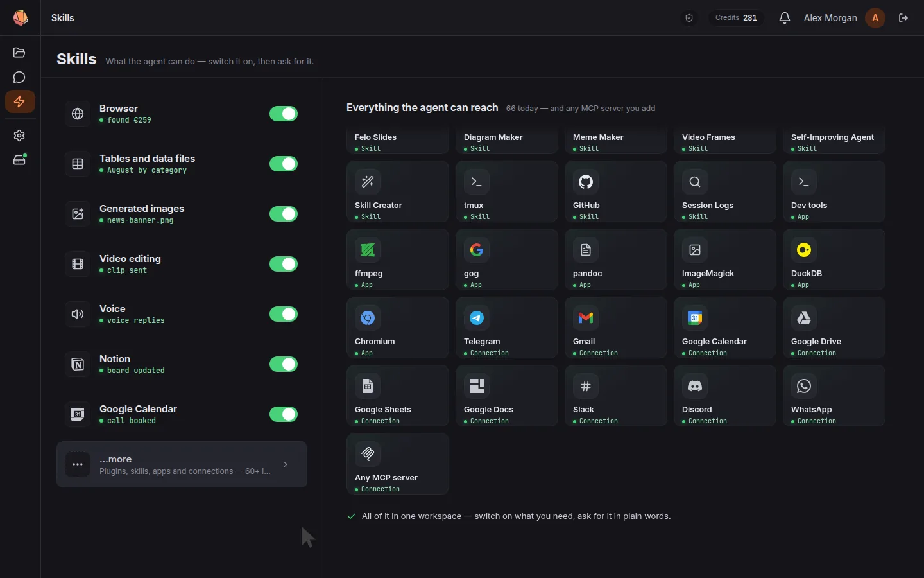Toggle the Google Calendar skill switch
This screenshot has height=578, width=924.
coord(284,414)
